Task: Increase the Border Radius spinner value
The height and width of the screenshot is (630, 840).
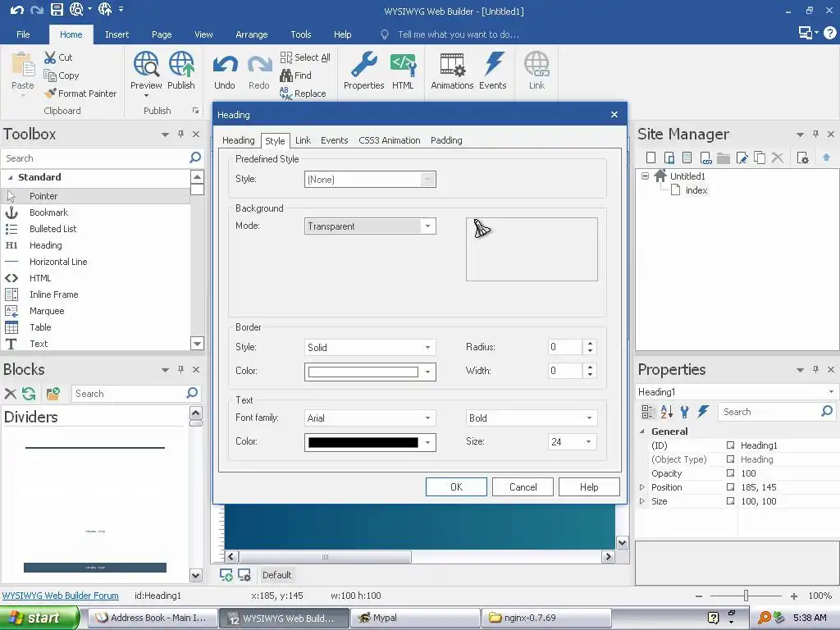Action: point(590,344)
